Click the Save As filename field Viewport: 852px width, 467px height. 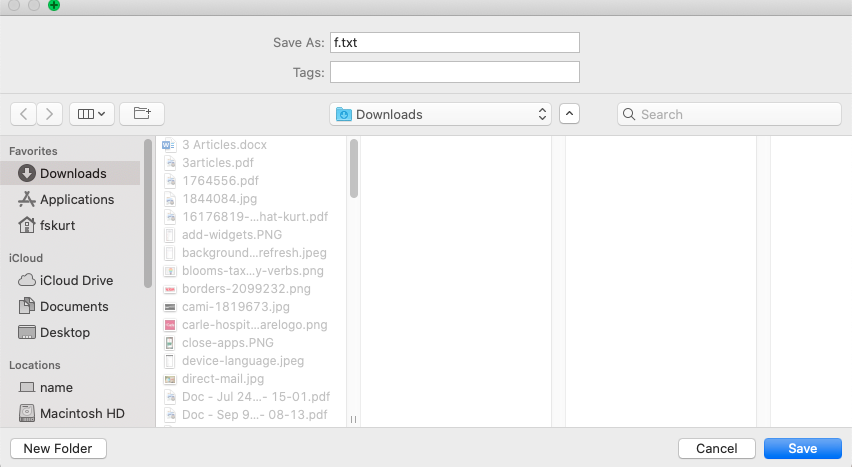pyautogui.click(x=455, y=42)
